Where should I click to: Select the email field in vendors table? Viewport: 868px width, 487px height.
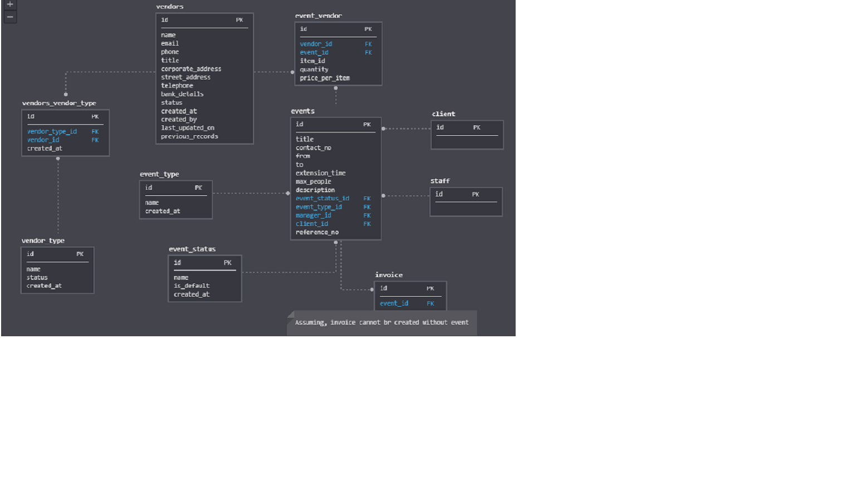point(170,43)
